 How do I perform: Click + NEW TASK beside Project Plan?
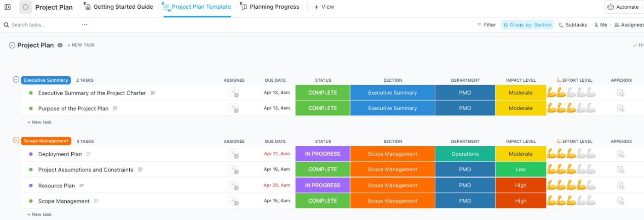coord(81,45)
